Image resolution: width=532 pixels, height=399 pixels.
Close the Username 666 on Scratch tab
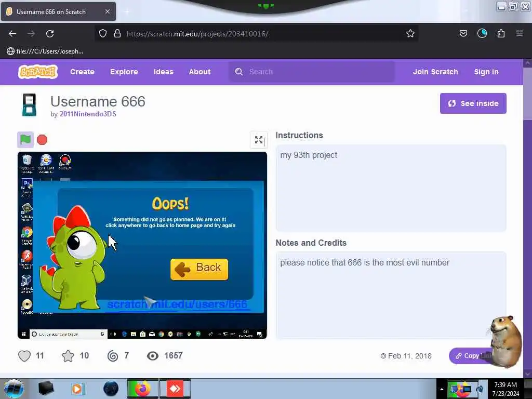click(108, 11)
